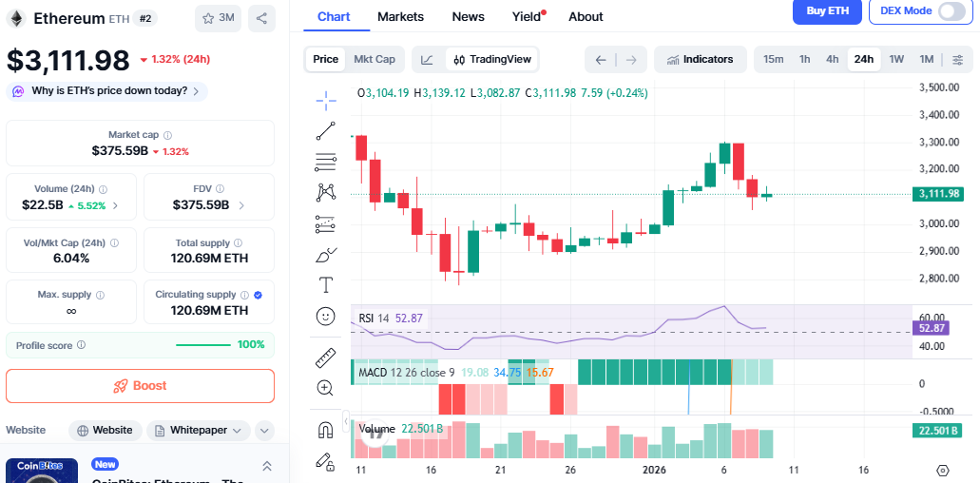This screenshot has height=483, width=980.
Task: Select the crosshair cursor tool
Action: [x=326, y=100]
